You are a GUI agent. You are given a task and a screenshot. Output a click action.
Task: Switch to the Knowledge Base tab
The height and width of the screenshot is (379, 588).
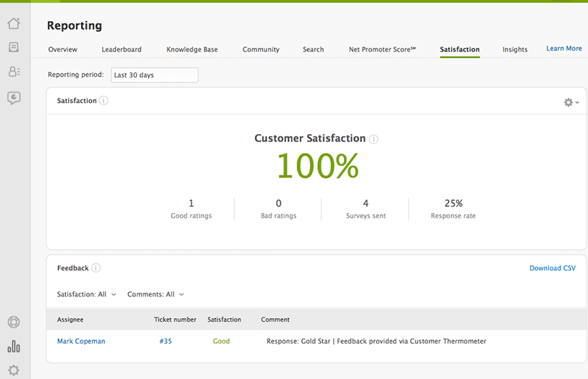(x=192, y=49)
